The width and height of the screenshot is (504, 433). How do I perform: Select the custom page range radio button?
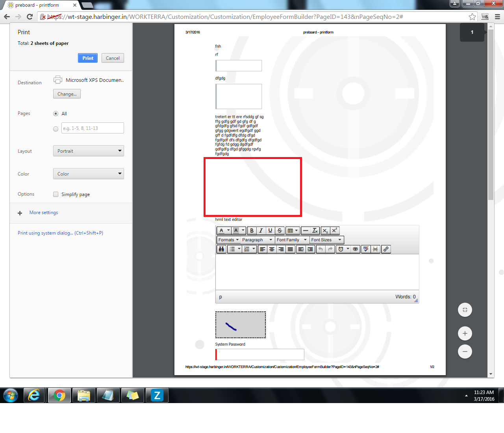[x=56, y=129]
